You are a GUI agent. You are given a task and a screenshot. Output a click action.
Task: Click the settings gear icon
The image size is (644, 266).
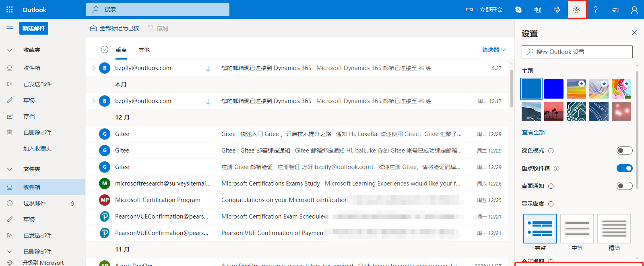tap(576, 10)
